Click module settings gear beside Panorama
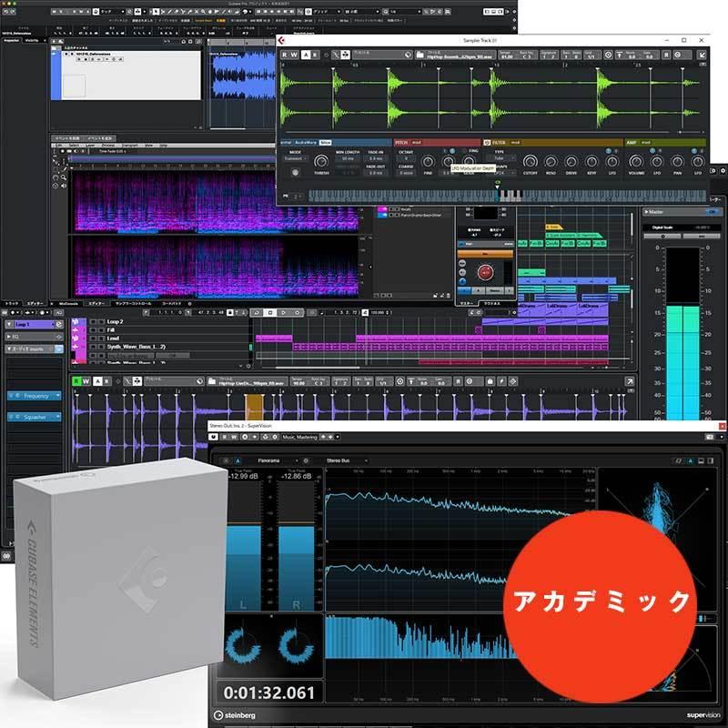 tap(306, 460)
